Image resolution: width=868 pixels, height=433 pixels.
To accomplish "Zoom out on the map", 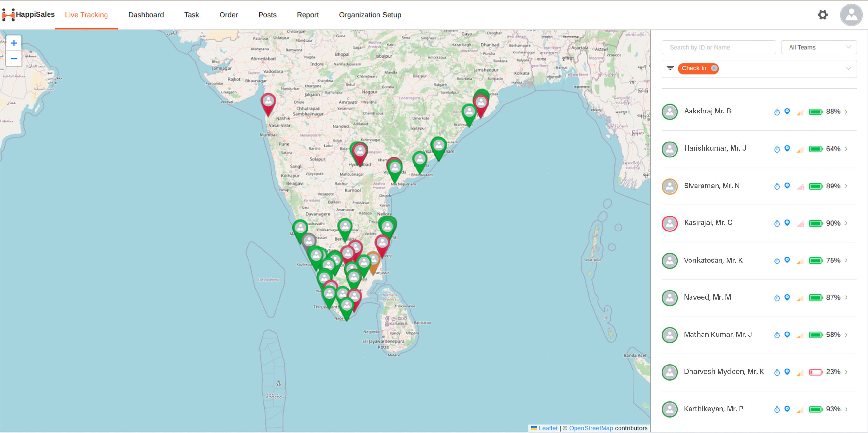I will [x=14, y=59].
